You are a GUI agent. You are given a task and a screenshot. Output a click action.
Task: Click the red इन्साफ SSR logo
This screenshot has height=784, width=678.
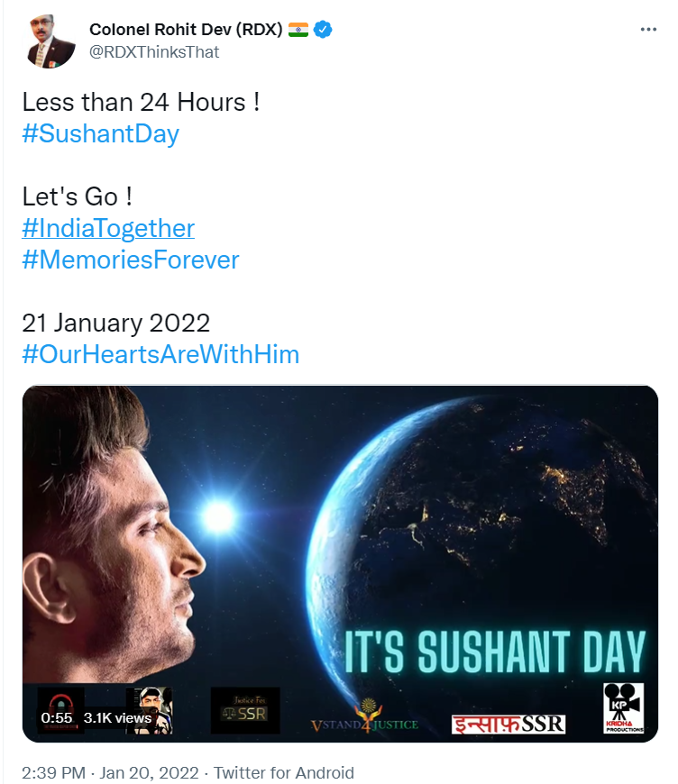508,723
